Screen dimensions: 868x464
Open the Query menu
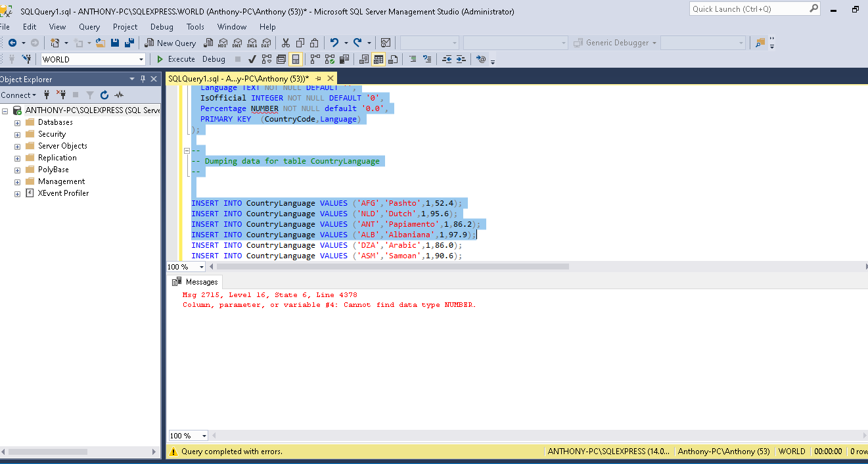89,27
